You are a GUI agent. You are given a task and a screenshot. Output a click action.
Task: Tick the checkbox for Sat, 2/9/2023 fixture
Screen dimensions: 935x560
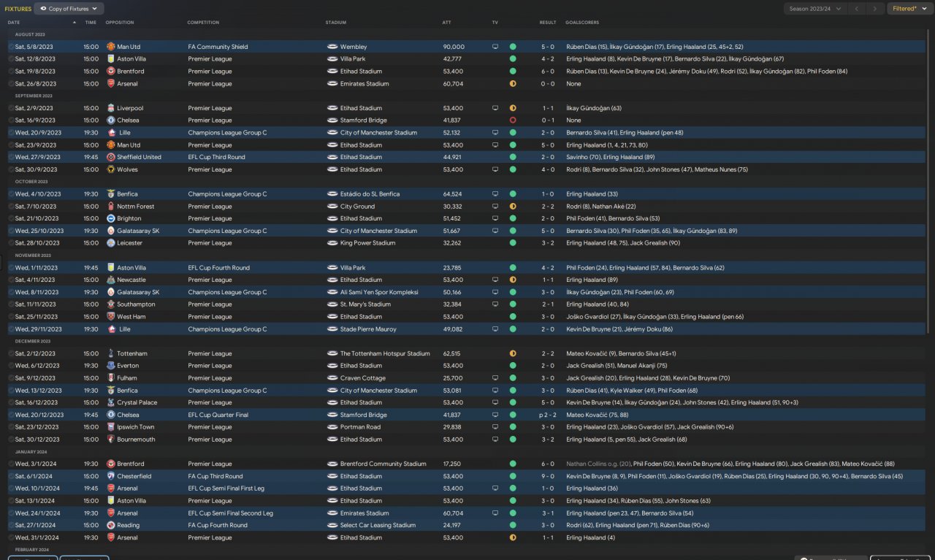[x=11, y=108]
